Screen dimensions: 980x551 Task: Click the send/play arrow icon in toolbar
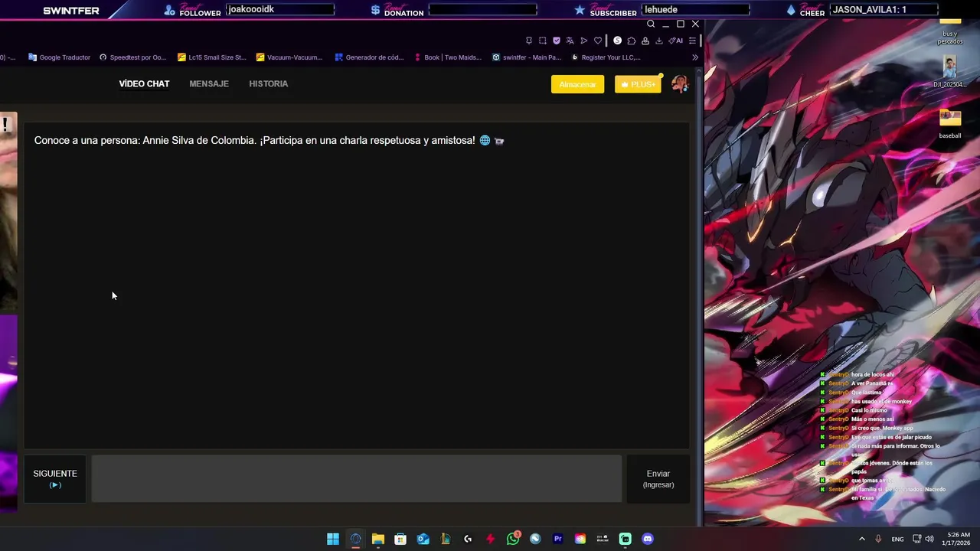[x=583, y=41]
